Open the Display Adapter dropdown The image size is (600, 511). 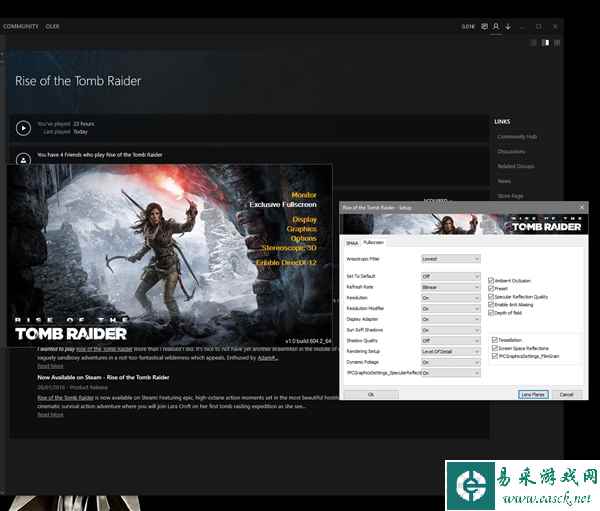click(451, 319)
